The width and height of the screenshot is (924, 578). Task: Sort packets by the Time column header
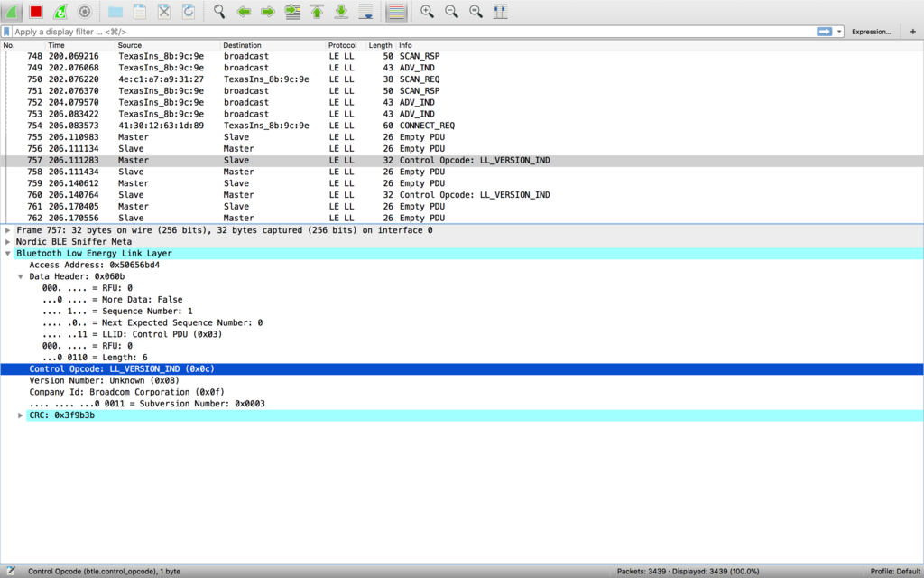(80, 45)
